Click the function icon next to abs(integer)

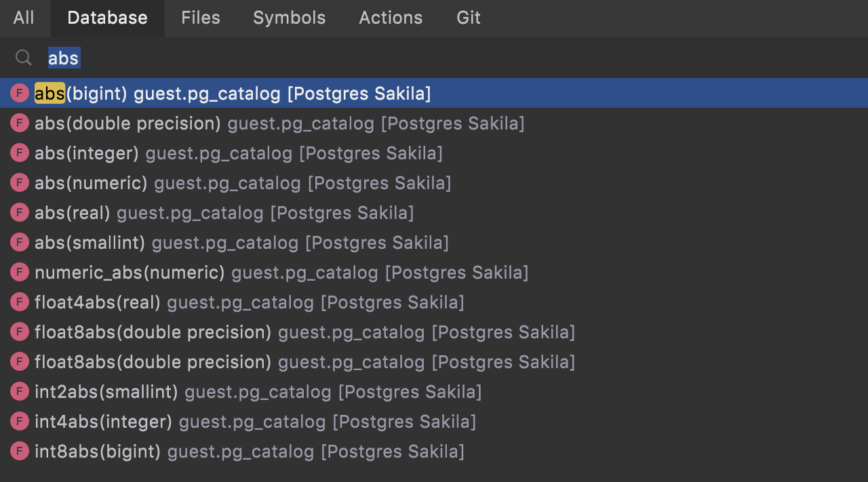pos(20,153)
